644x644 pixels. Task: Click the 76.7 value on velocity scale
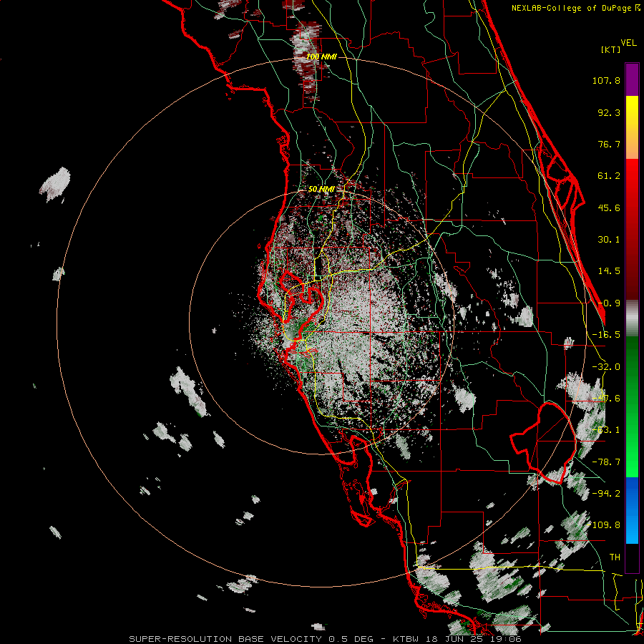[x=609, y=144]
